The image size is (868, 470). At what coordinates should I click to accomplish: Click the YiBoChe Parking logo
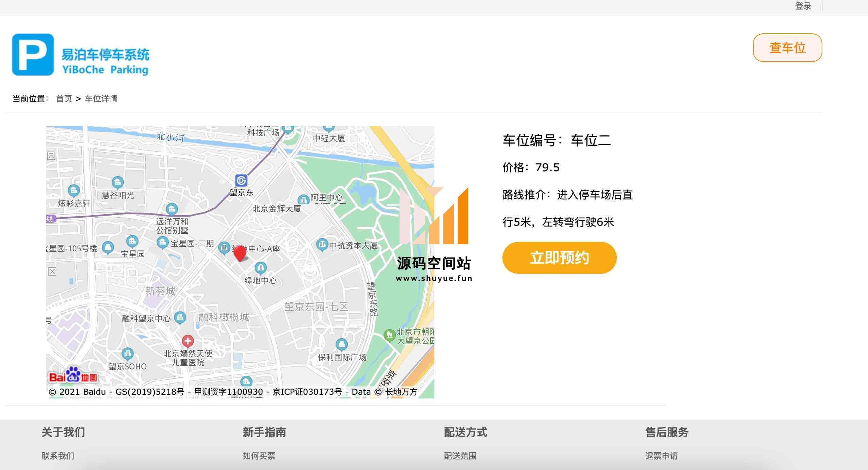tap(81, 54)
